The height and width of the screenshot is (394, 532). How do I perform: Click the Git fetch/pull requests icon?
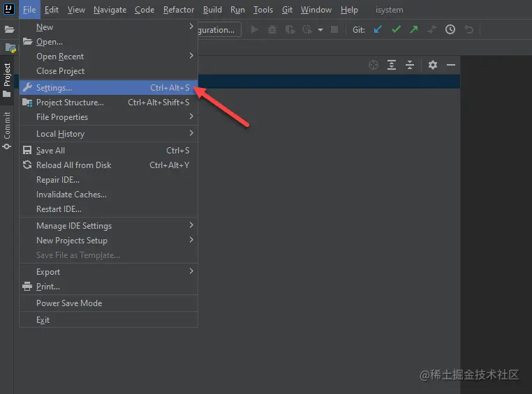432,30
